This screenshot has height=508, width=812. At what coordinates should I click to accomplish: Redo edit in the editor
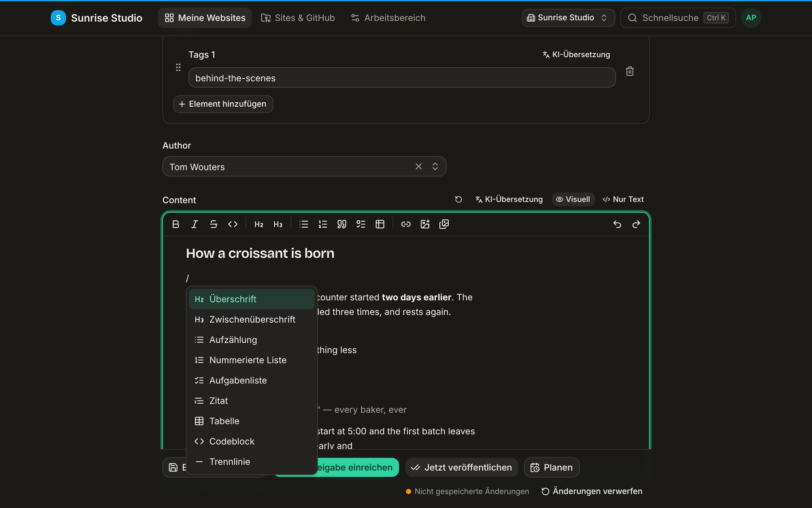tap(636, 224)
